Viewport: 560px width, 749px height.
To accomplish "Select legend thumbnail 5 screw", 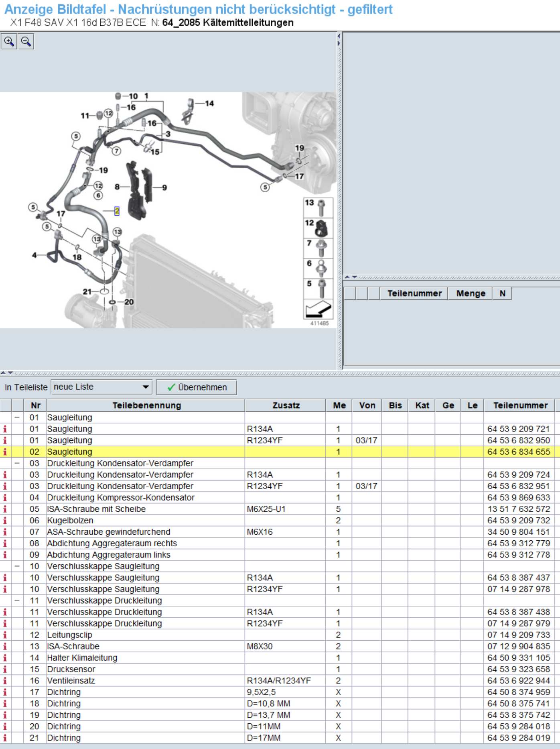I will pos(319,289).
